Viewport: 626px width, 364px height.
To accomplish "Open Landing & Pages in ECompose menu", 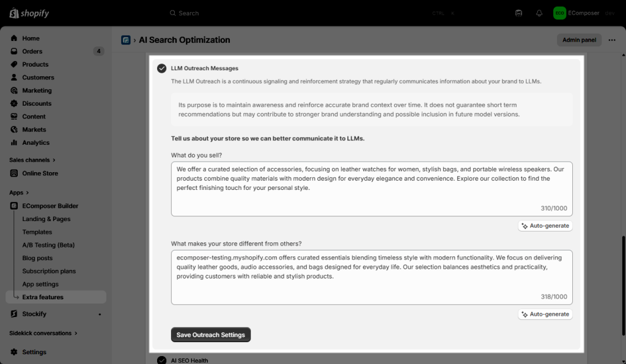I will [x=46, y=219].
